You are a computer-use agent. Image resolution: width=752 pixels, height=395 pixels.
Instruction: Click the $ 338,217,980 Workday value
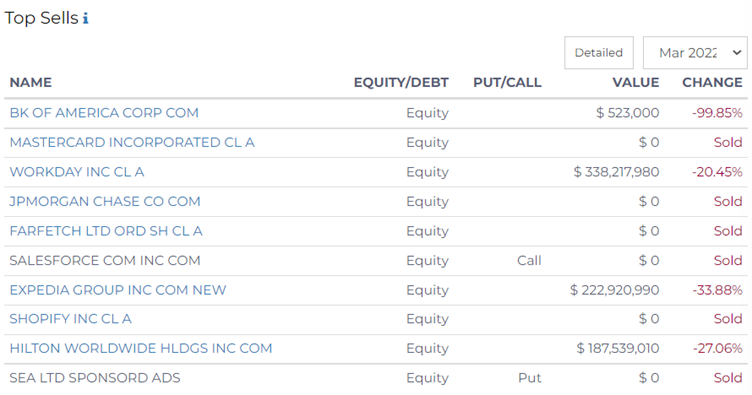coord(616,172)
